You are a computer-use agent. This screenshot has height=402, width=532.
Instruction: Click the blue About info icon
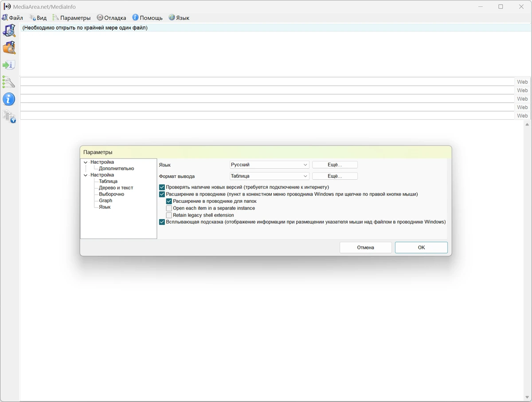tap(9, 99)
